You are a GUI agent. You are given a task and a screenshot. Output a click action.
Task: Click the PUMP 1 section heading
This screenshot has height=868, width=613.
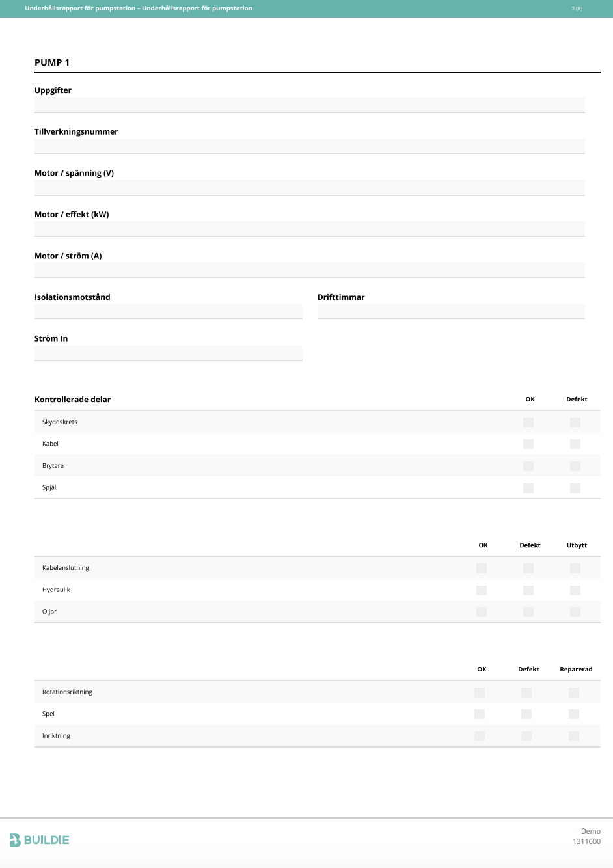pos(52,62)
